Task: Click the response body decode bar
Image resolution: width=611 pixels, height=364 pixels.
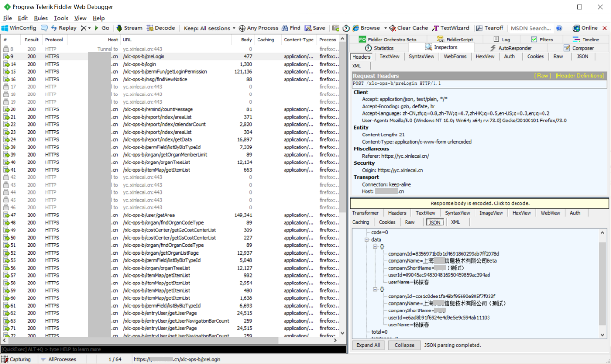Action: tap(479, 203)
